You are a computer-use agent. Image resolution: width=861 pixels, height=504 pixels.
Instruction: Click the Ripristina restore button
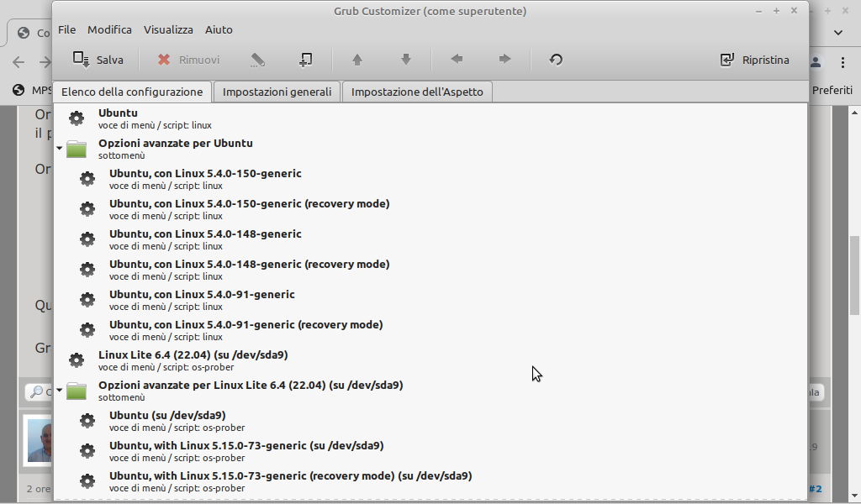click(754, 60)
